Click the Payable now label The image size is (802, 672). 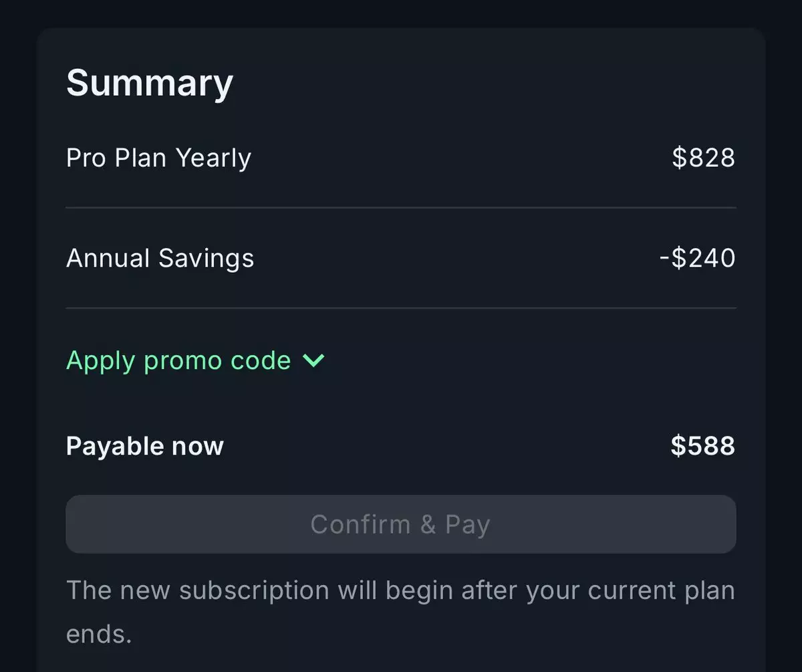coord(145,446)
